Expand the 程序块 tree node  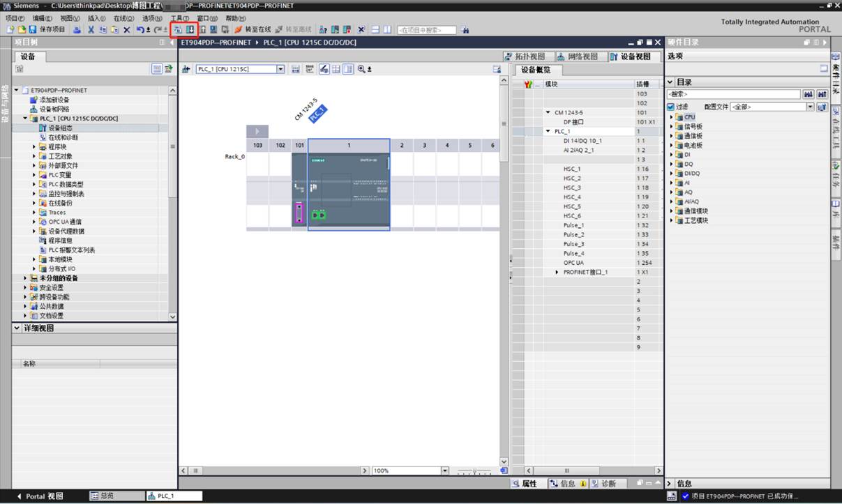point(34,146)
